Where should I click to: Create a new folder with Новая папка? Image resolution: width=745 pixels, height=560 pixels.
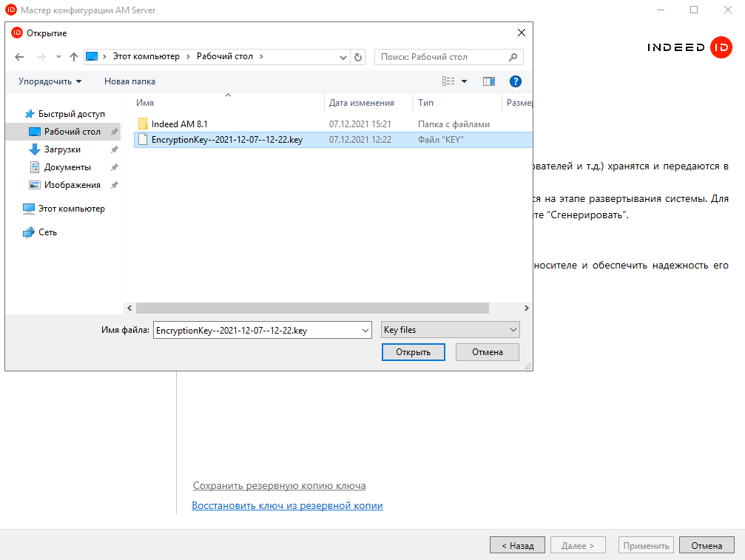(129, 81)
